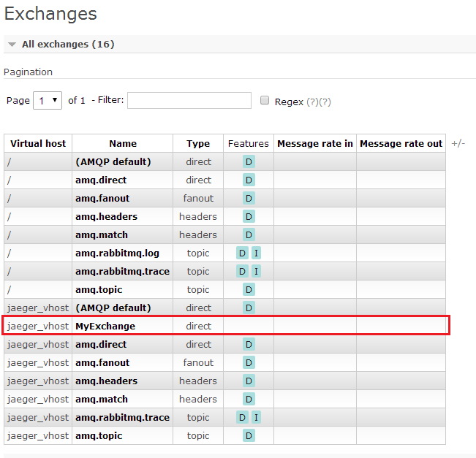Open amq.rabbitmq.log exchange
The height and width of the screenshot is (458, 476).
click(x=117, y=253)
